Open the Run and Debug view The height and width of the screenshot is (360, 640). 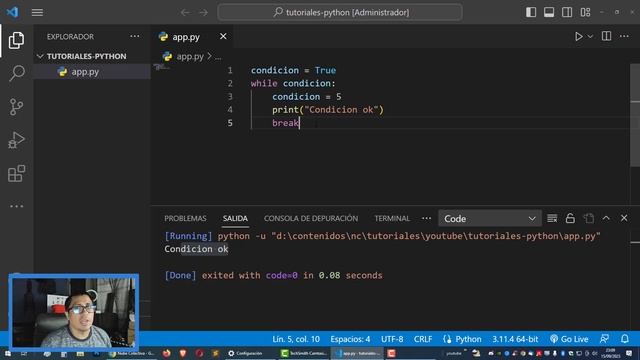[16, 140]
